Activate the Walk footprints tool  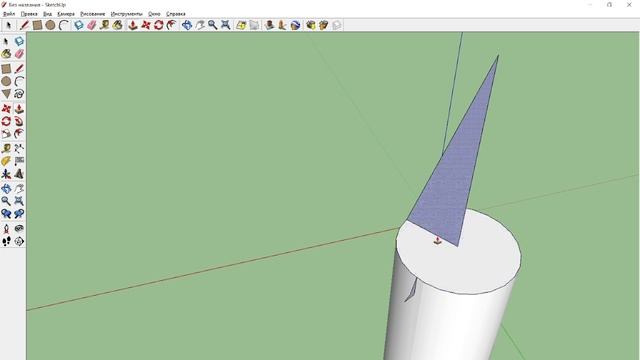click(6, 241)
